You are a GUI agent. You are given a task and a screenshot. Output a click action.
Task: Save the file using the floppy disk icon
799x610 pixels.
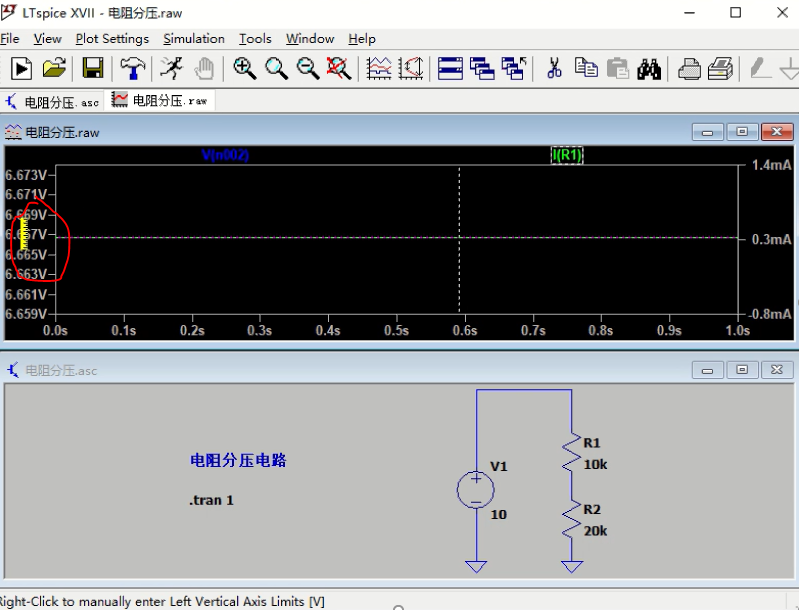click(x=93, y=68)
